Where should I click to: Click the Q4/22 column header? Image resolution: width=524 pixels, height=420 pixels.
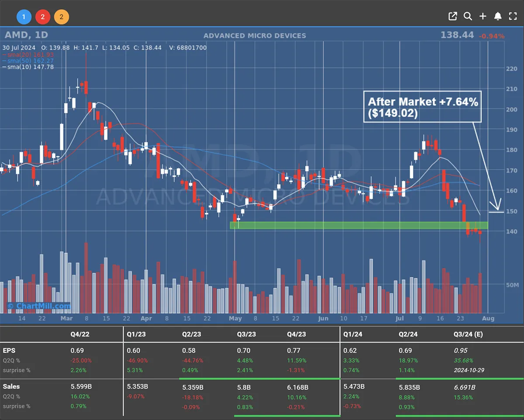tap(79, 334)
